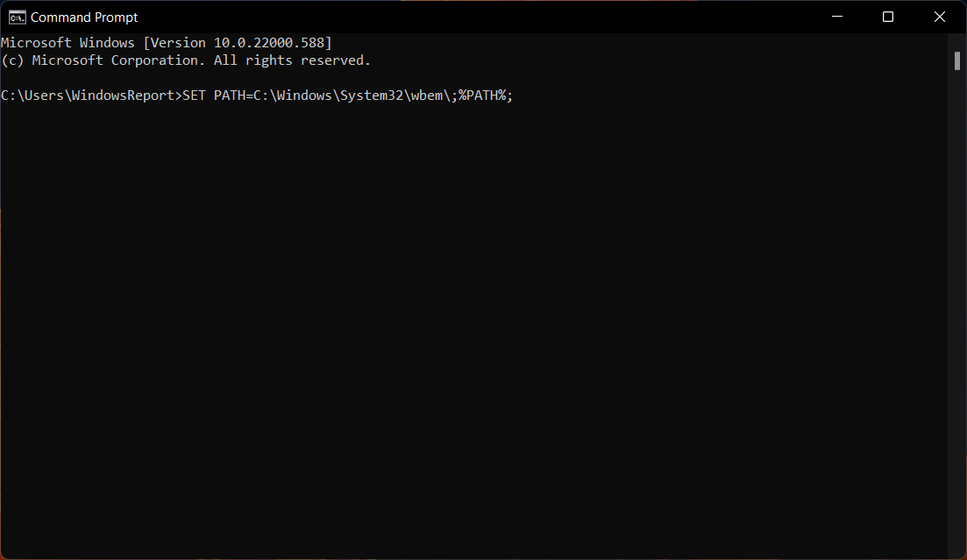The image size is (967, 560).
Task: Click the scrollbar thumb on the right edge
Action: 956,60
